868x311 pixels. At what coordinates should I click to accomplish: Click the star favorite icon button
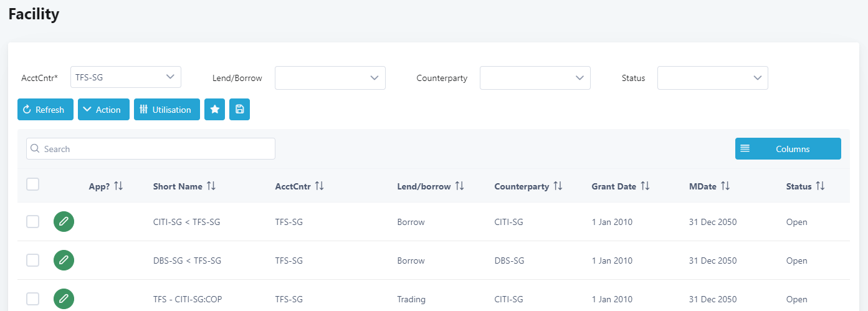(214, 110)
